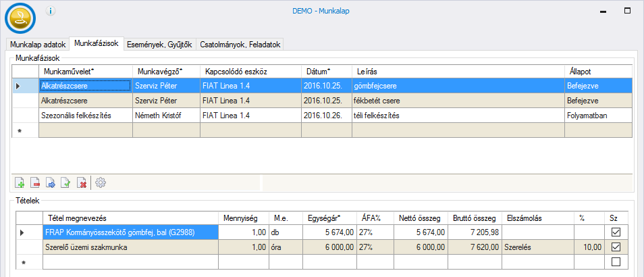Click the document icon with green checkmark
This screenshot has width=644, height=277.
click(66, 182)
